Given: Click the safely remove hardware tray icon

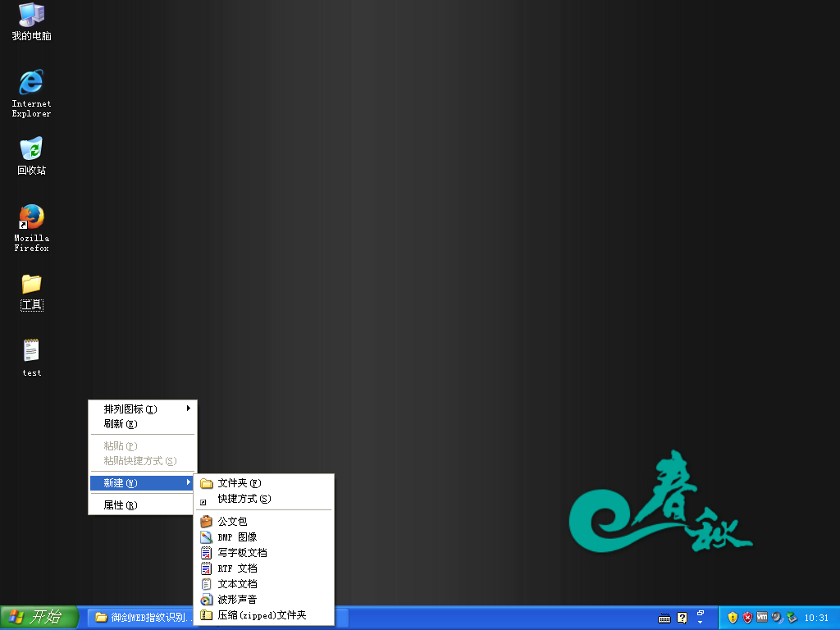Looking at the screenshot, I should pyautogui.click(x=792, y=618).
